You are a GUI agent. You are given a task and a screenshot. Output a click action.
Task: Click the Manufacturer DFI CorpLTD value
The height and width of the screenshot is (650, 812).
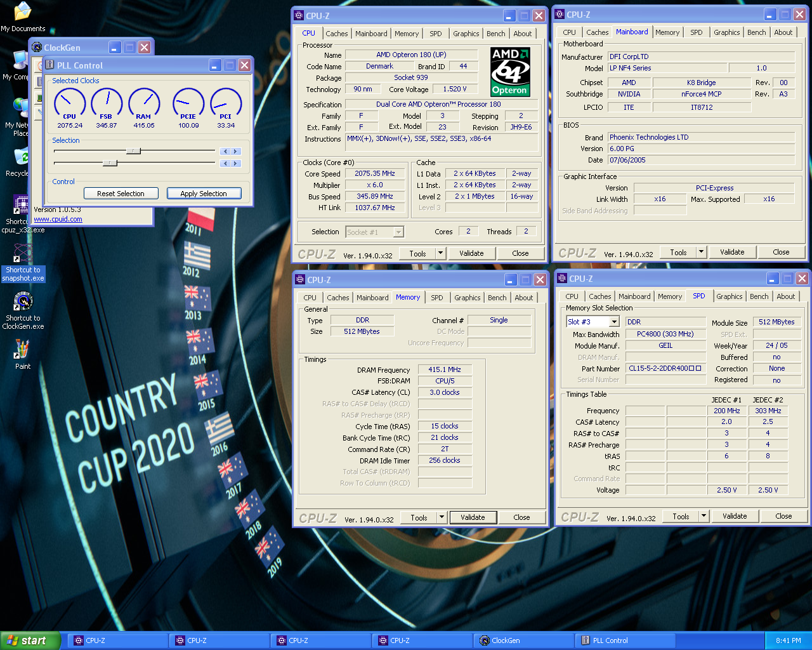(x=701, y=56)
